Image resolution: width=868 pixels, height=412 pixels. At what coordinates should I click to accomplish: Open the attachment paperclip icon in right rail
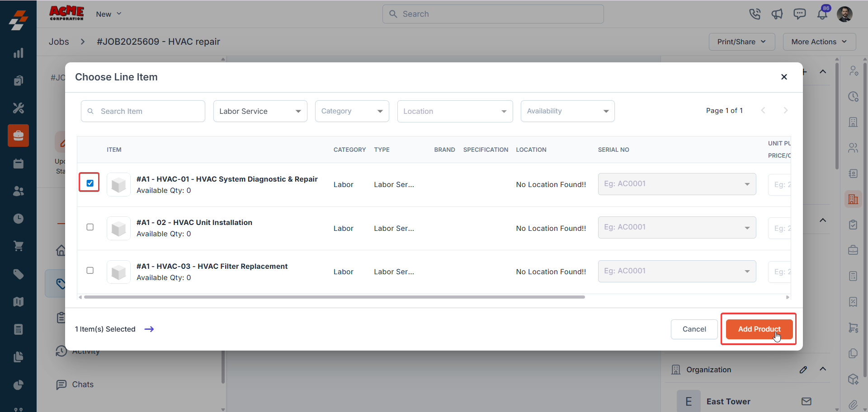[853, 404]
